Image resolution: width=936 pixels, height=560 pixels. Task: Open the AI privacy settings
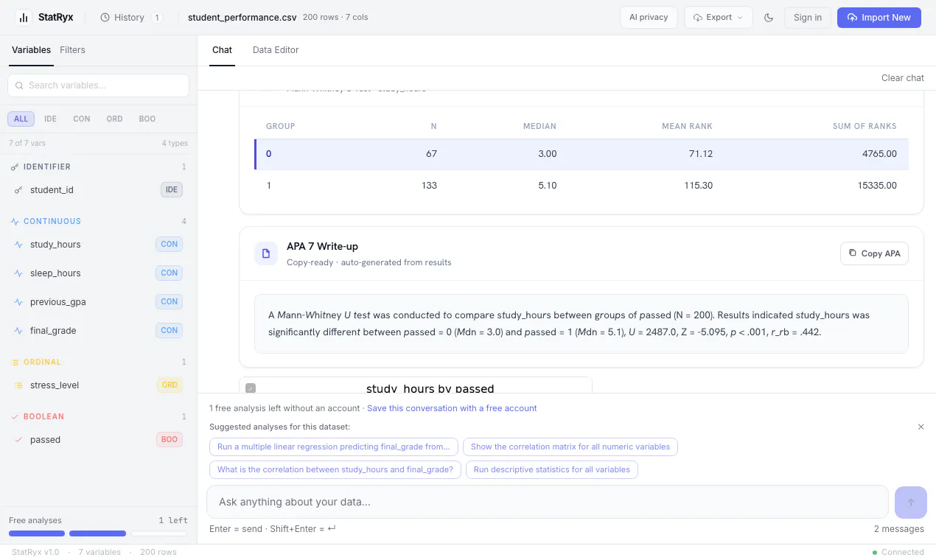point(649,18)
